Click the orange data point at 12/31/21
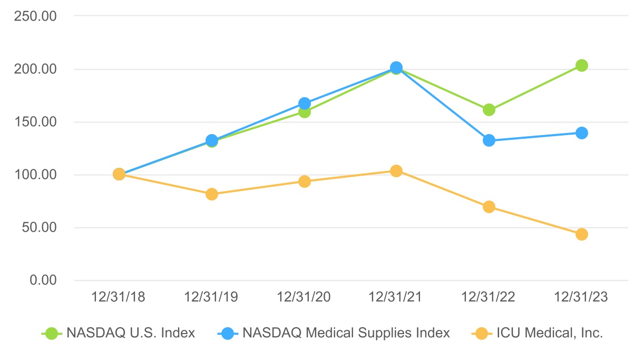This screenshot has height=362, width=644. point(396,171)
